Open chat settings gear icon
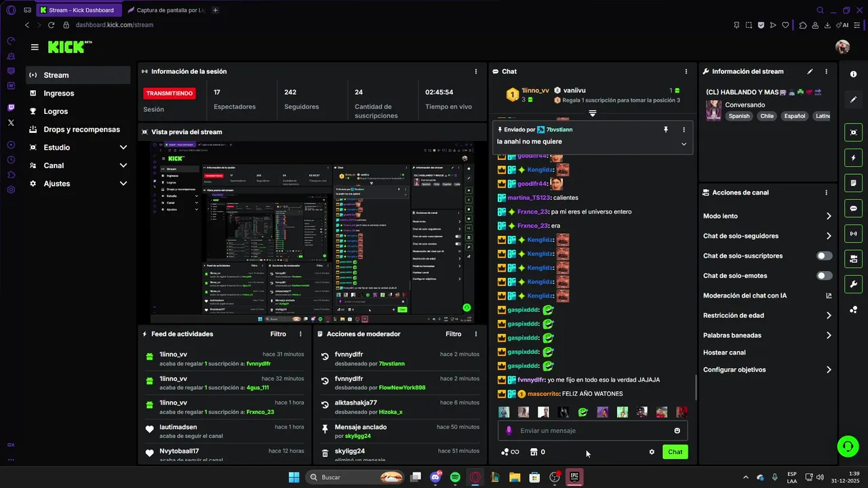The image size is (868, 488). 652,452
